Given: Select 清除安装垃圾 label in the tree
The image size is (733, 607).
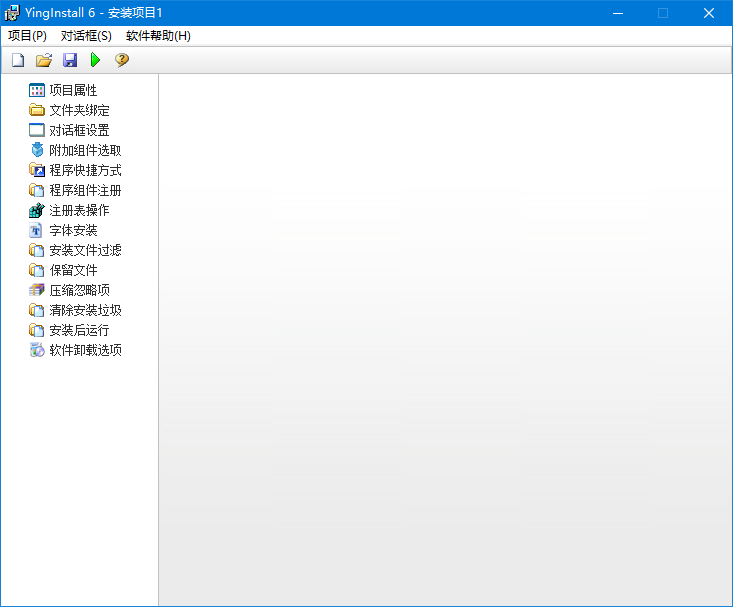Looking at the screenshot, I should (x=86, y=311).
